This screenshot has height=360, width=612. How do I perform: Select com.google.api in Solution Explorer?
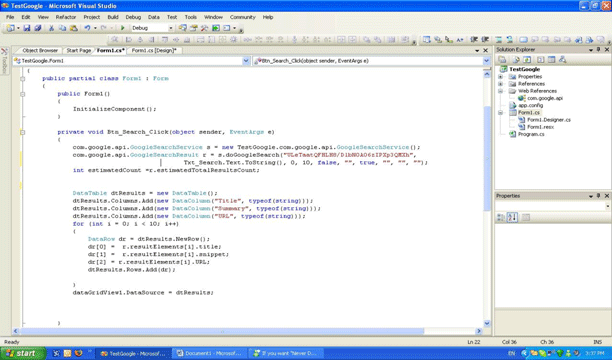(545, 98)
